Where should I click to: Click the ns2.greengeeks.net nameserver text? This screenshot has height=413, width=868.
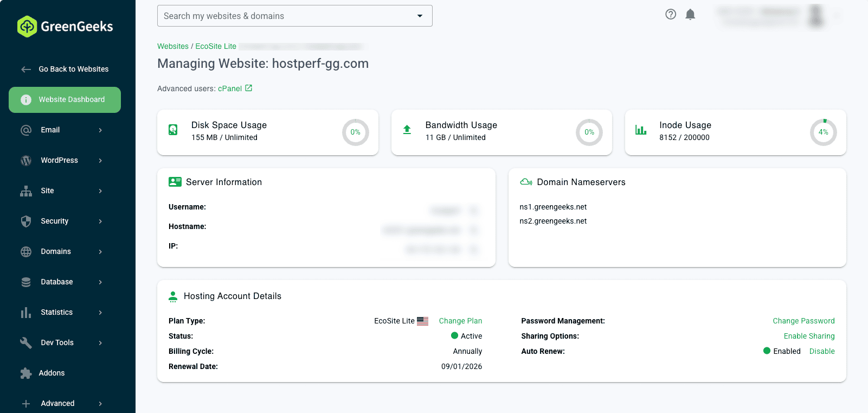tap(553, 221)
